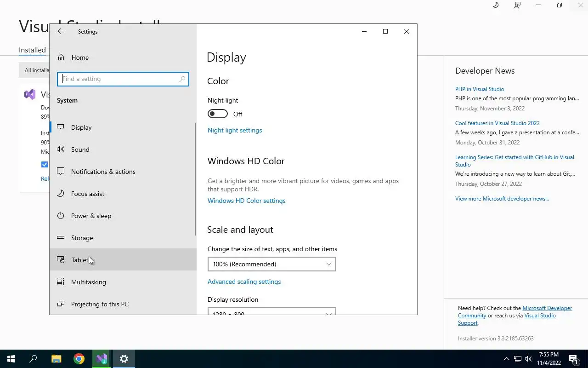Open the Windows Start menu
This screenshot has width=588, height=368.
11,359
